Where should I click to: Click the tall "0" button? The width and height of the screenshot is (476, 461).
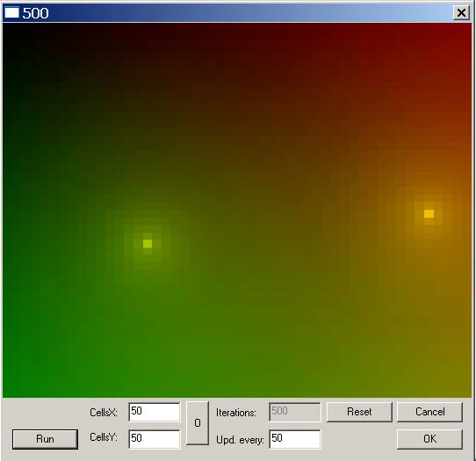(198, 423)
